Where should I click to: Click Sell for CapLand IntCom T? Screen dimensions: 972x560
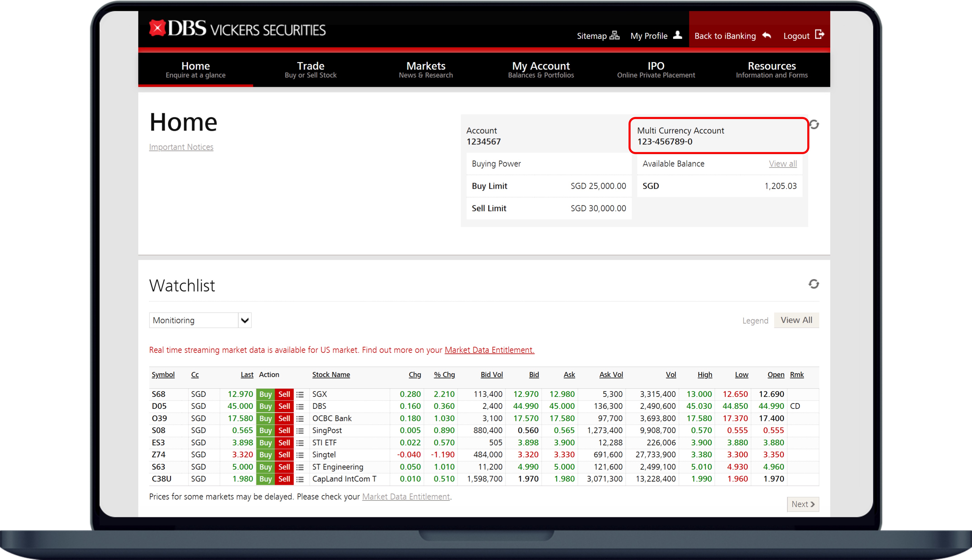[x=284, y=479]
